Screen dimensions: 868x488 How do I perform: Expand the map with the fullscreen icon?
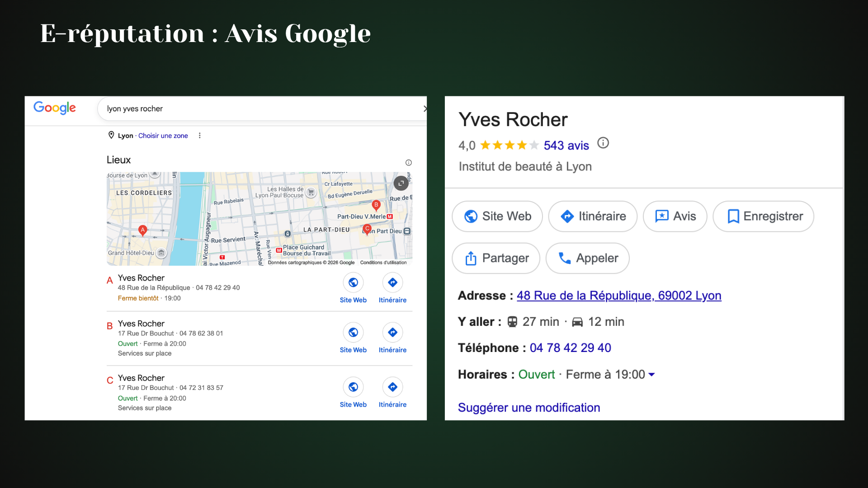click(x=401, y=183)
